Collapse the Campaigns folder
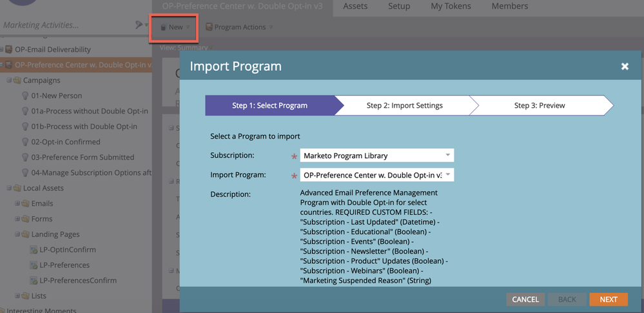The height and width of the screenshot is (313, 644). pyautogui.click(x=9, y=80)
